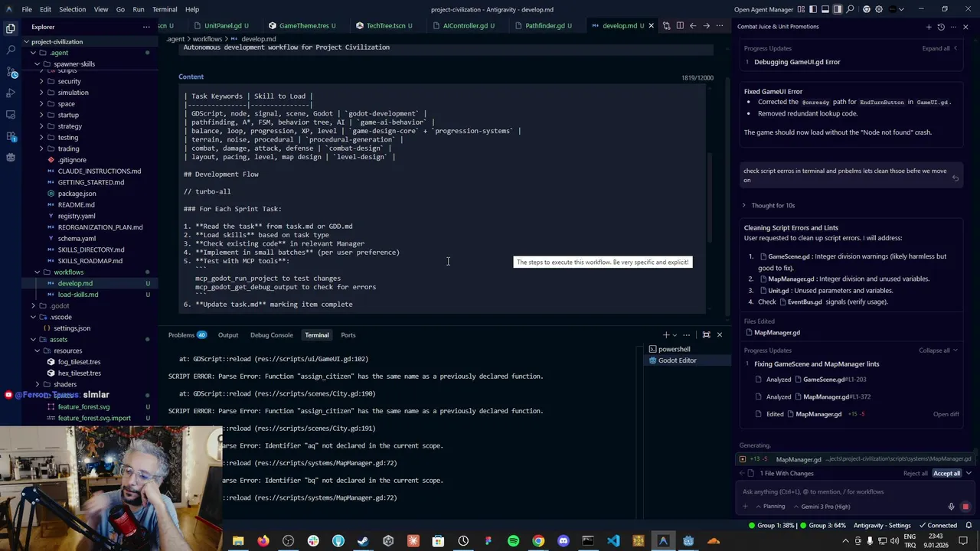The height and width of the screenshot is (551, 980).
Task: Click Reject all changes
Action: pos(915,474)
